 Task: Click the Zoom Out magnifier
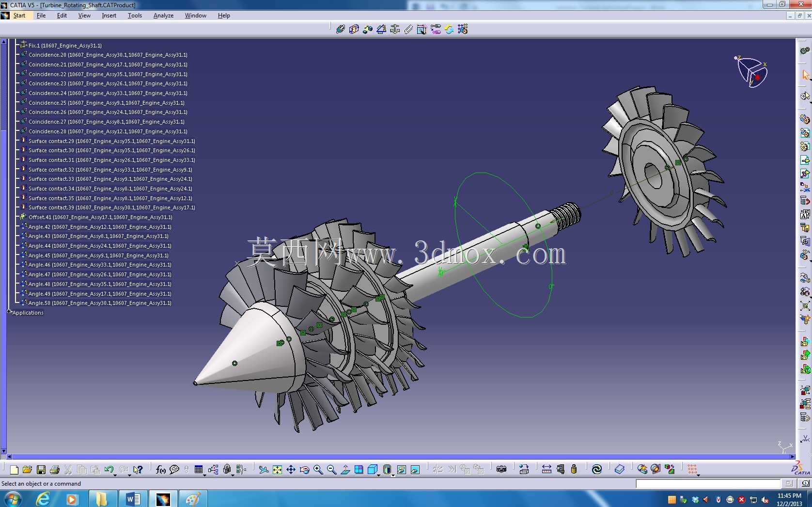point(331,469)
